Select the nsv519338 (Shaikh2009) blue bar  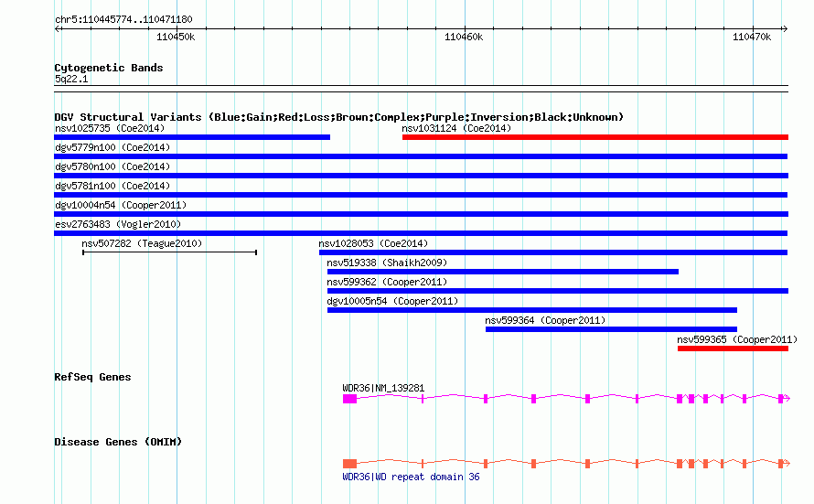(502, 272)
